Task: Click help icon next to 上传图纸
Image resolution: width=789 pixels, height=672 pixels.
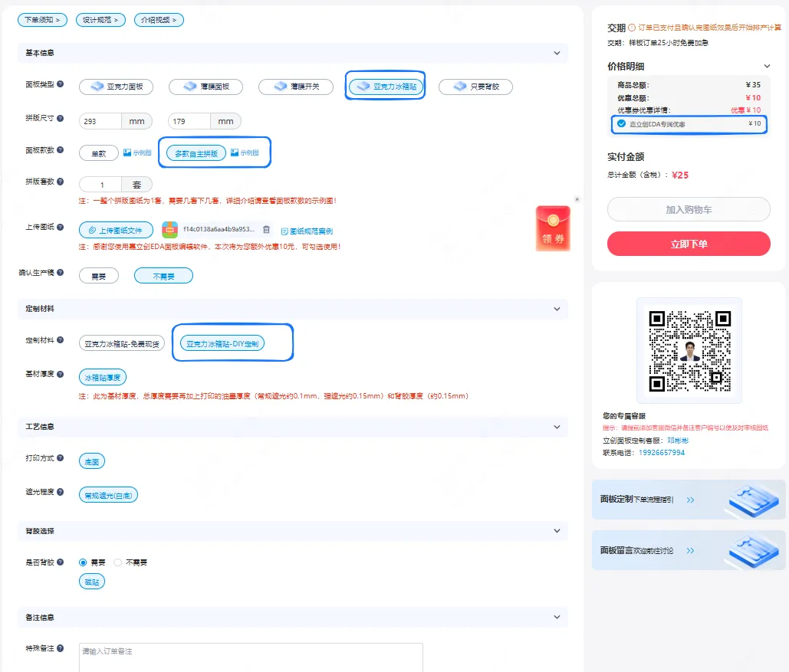Action: [61, 227]
